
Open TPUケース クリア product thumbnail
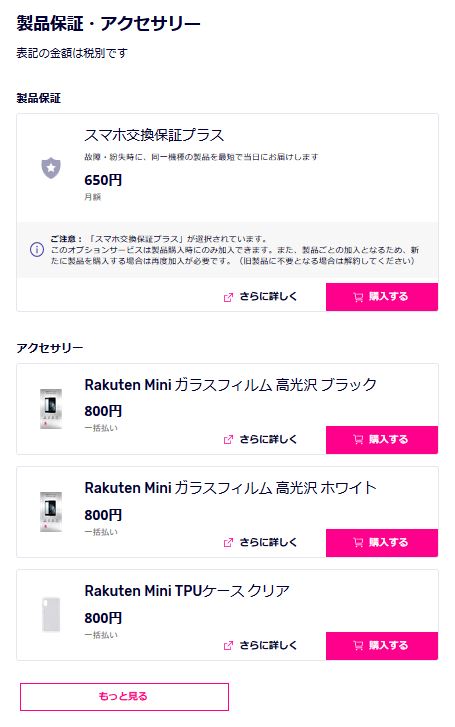click(x=51, y=615)
